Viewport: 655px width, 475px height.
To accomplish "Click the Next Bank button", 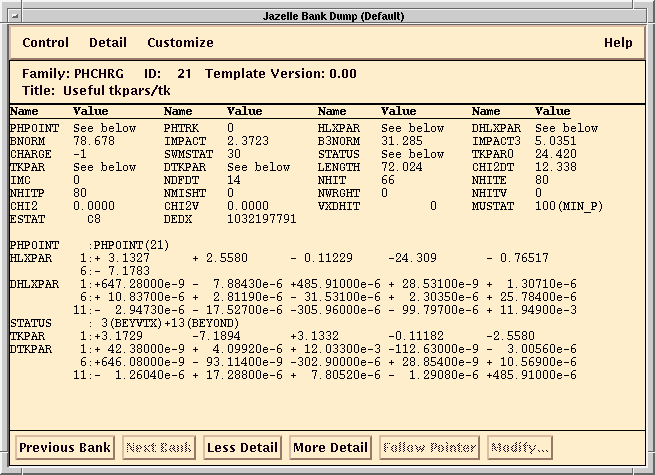I will [158, 447].
